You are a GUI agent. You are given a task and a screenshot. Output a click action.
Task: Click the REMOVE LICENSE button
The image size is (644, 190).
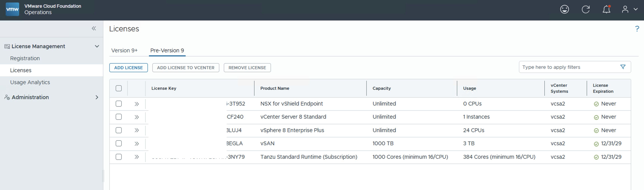[x=247, y=68]
